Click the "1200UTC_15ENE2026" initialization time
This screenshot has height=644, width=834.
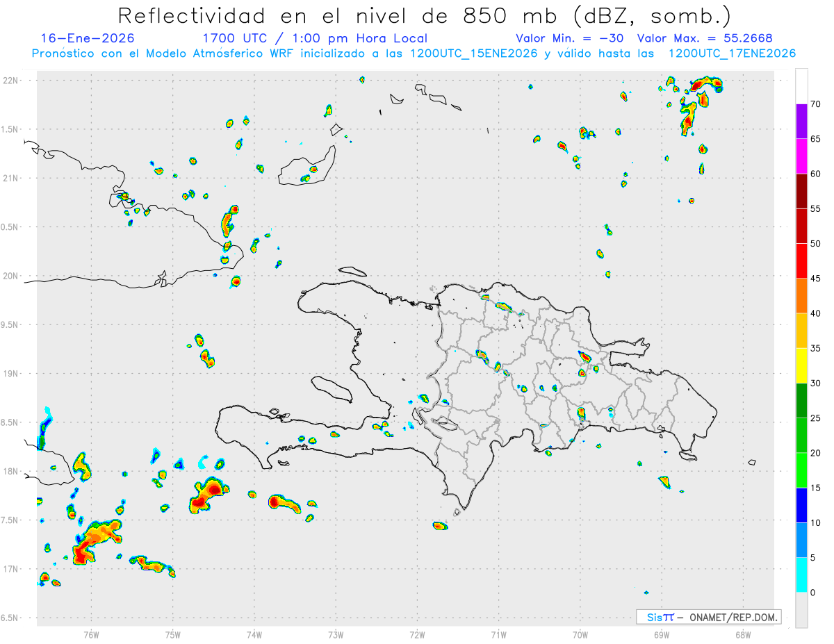point(474,53)
